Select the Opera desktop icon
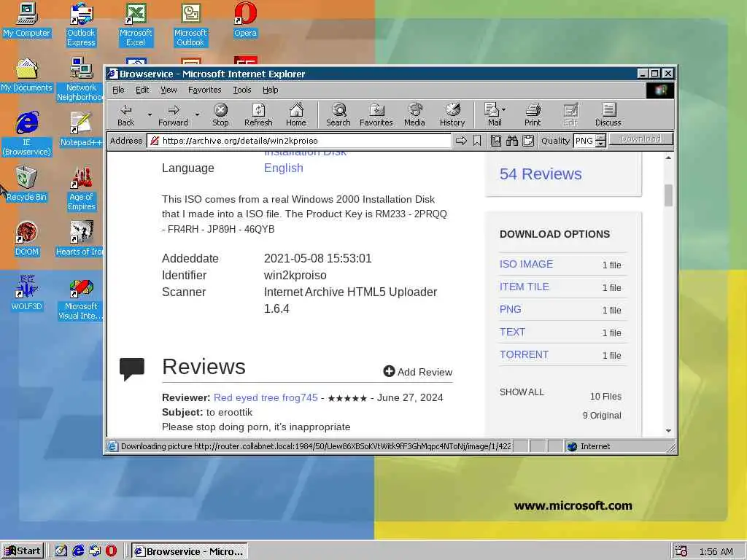This screenshot has height=560, width=747. [x=245, y=20]
